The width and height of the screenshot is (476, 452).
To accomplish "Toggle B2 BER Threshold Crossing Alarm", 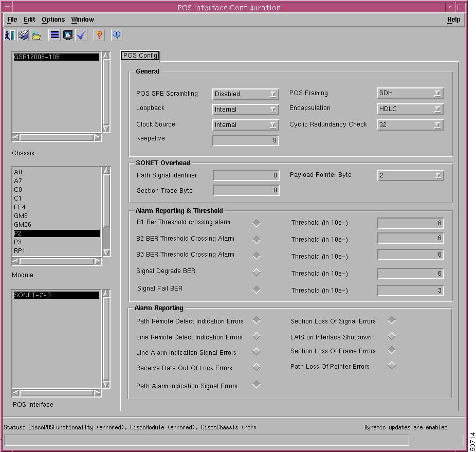I will (257, 239).
